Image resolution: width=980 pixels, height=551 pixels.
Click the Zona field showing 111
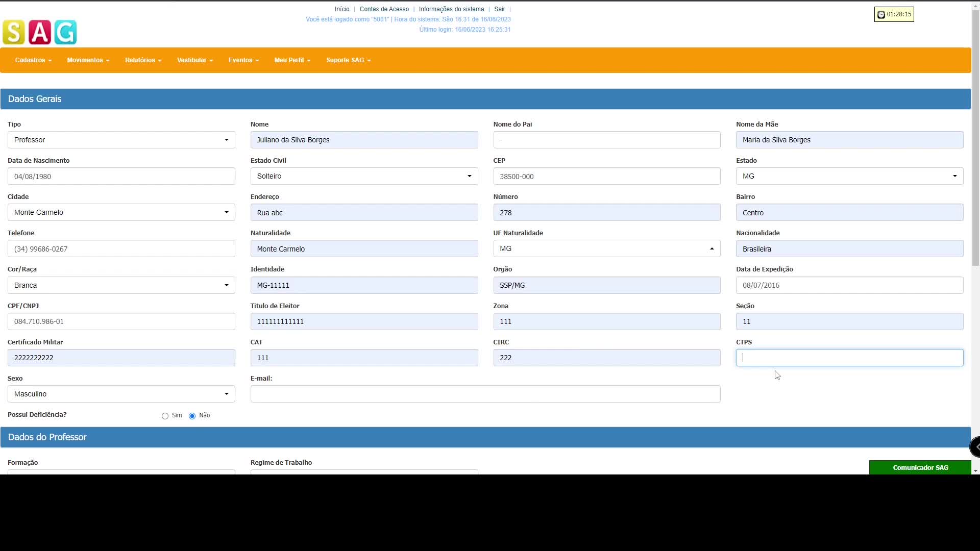(x=607, y=321)
